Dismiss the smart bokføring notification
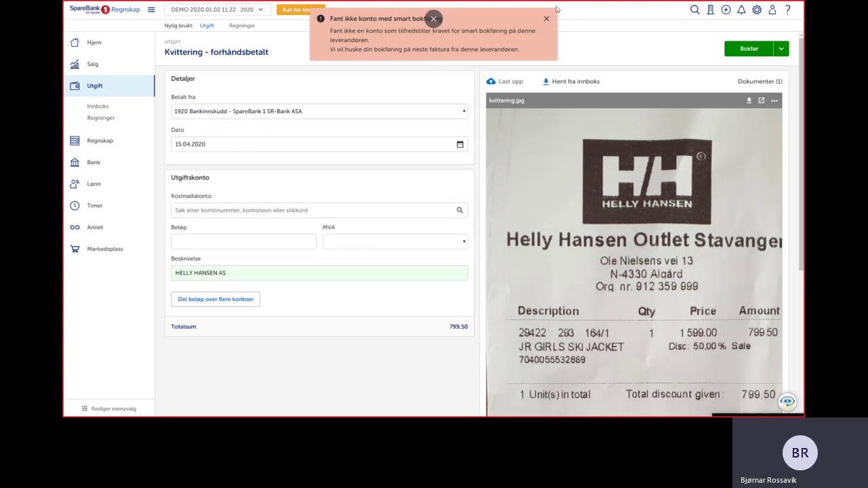Viewport: 868px width, 488px height. 547,18
